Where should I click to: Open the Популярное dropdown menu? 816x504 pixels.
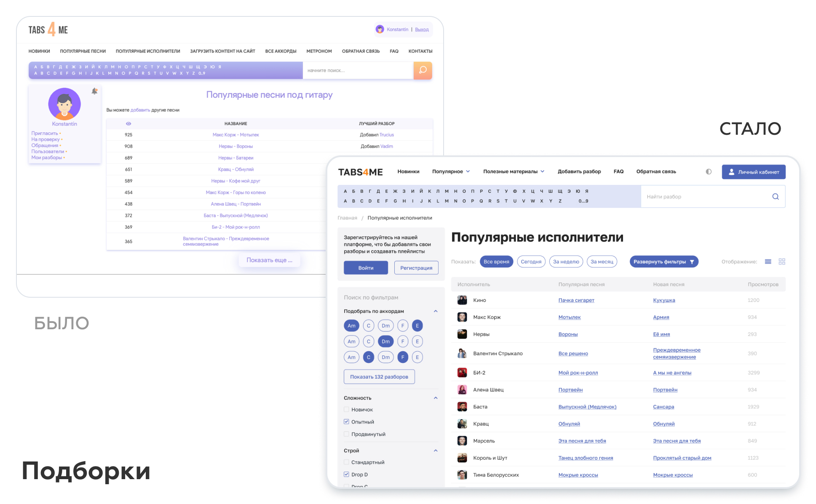[451, 171]
